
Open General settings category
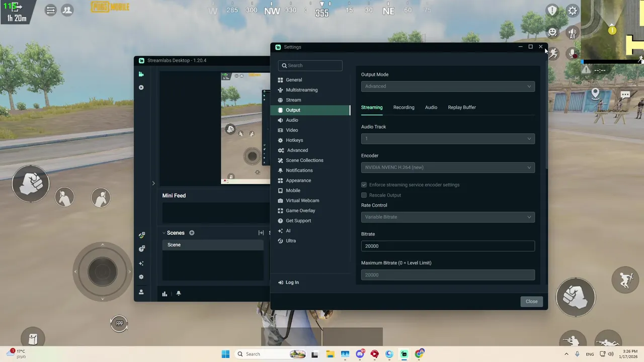click(x=310, y=80)
